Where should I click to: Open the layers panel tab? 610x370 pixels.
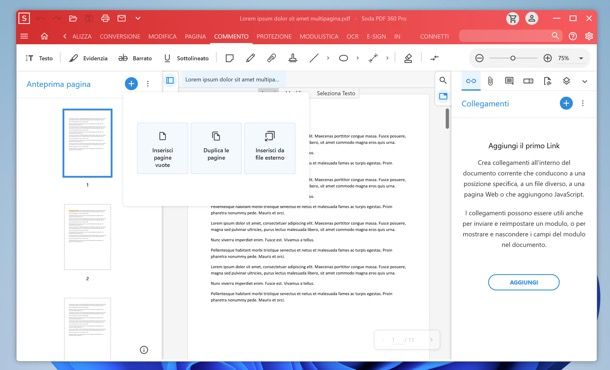coord(566,81)
